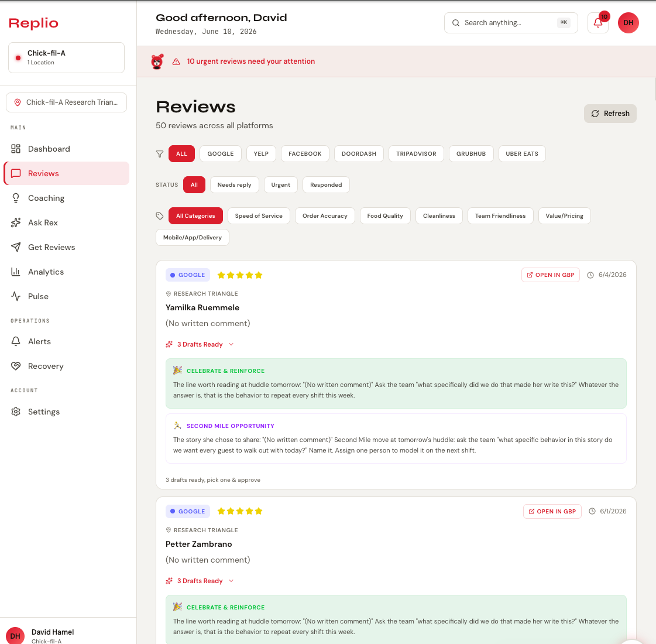Viewport: 656px width, 644px height.
Task: Click the Refresh button
Action: tap(610, 114)
